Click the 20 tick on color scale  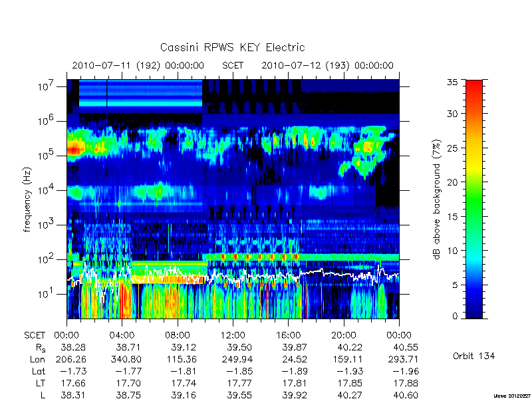[452, 182]
